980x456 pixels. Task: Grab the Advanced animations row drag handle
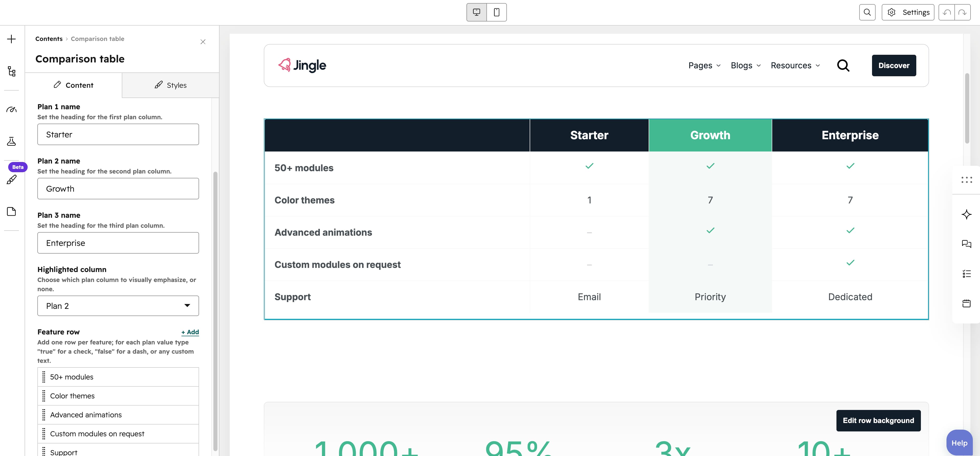tap(44, 415)
